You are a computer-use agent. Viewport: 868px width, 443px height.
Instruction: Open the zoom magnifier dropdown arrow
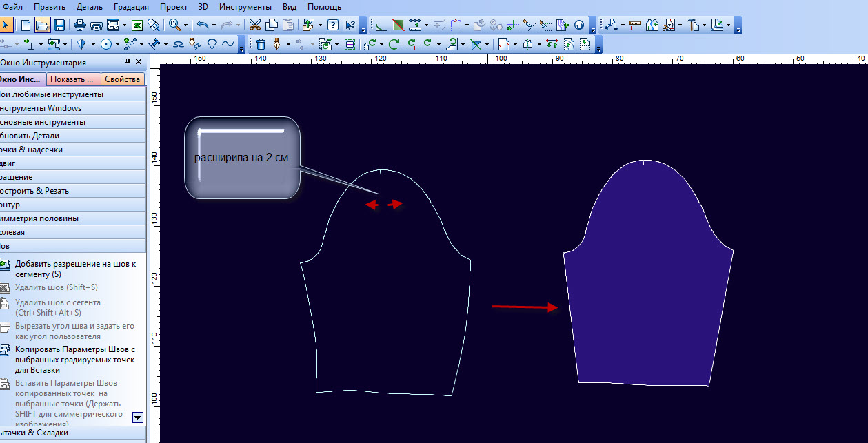[186, 25]
